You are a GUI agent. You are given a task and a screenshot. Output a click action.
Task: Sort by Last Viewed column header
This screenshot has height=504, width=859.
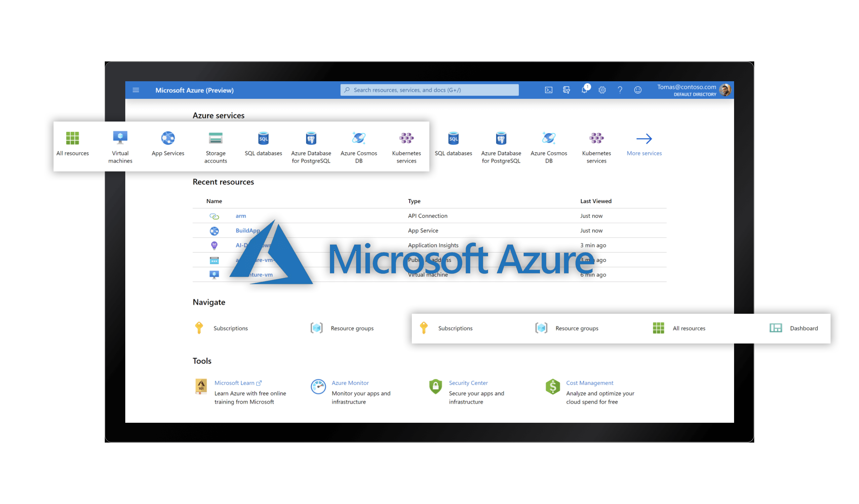pyautogui.click(x=596, y=201)
